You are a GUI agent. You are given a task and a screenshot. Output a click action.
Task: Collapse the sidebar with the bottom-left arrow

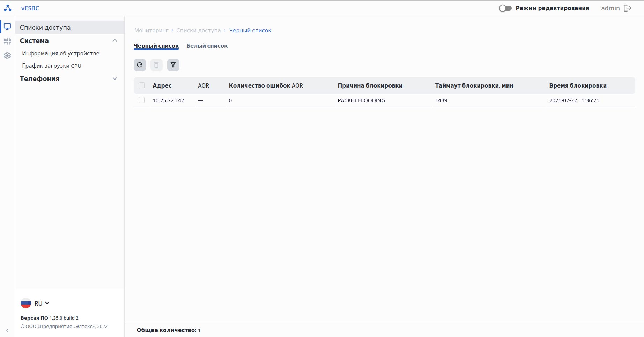tap(7, 330)
